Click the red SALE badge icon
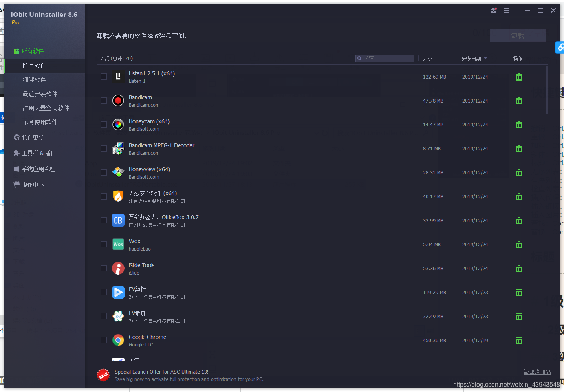Viewport: 564px width, 392px height. click(103, 375)
